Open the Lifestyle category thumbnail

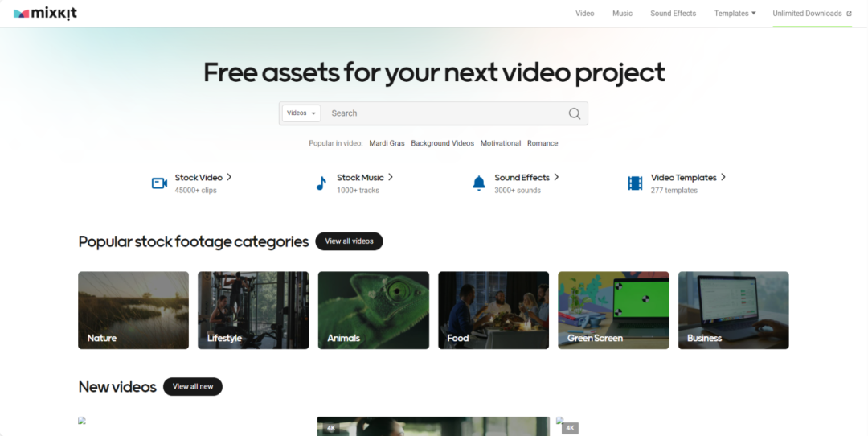pyautogui.click(x=253, y=311)
